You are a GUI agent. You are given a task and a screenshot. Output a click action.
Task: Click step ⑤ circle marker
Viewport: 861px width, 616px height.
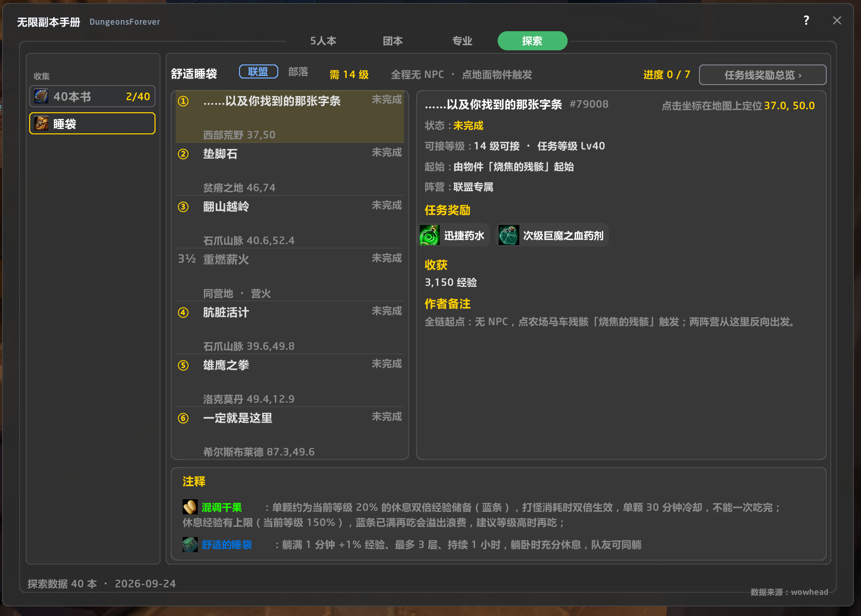[183, 365]
